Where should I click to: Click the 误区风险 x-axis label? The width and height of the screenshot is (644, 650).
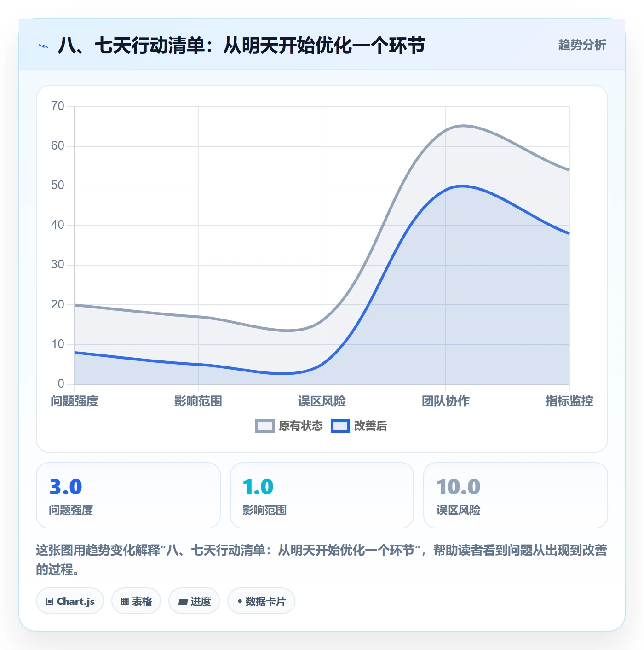coord(322,401)
